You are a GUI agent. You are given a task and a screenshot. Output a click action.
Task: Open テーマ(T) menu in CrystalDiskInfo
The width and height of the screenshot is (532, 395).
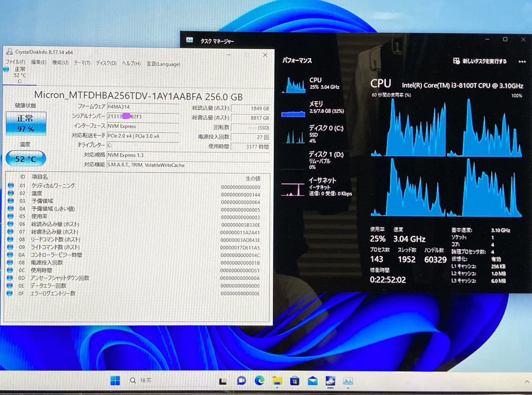(82, 63)
